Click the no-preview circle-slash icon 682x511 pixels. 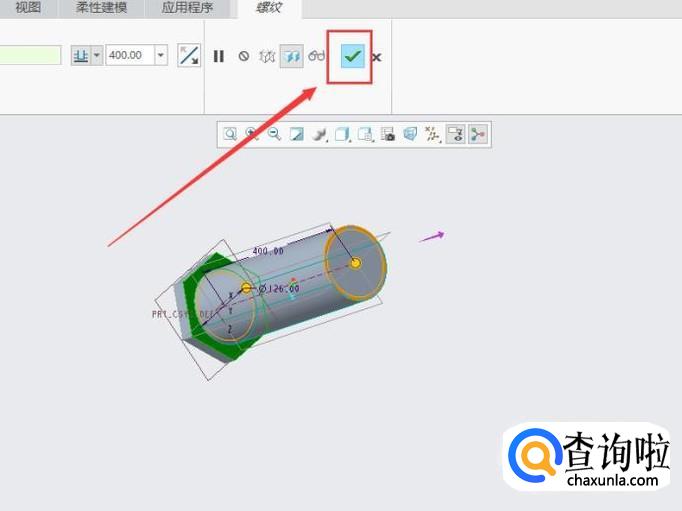(x=244, y=56)
